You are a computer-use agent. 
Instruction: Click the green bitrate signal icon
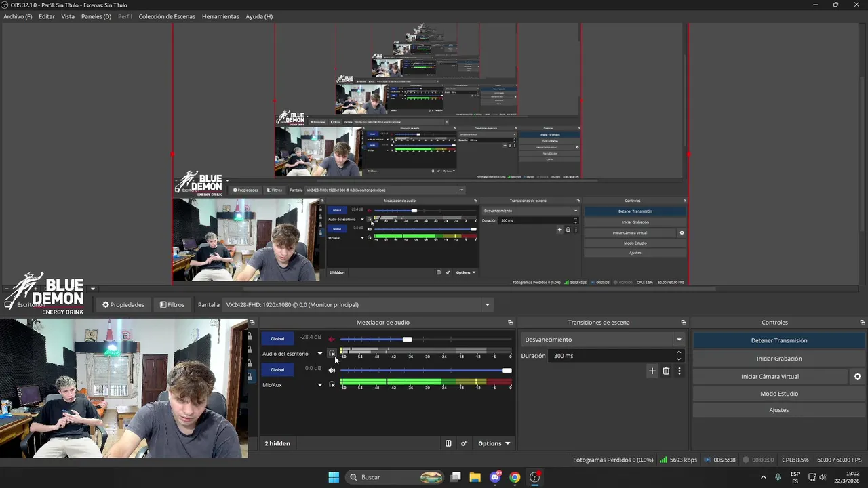tap(663, 460)
